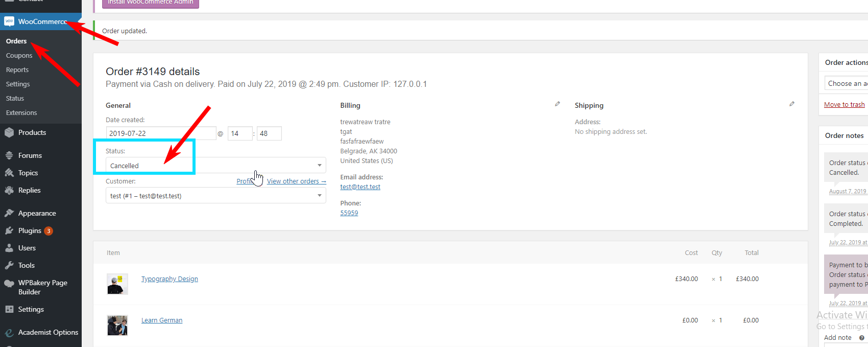Image resolution: width=868 pixels, height=347 pixels.
Task: Click View other orders link
Action: pyautogui.click(x=297, y=181)
